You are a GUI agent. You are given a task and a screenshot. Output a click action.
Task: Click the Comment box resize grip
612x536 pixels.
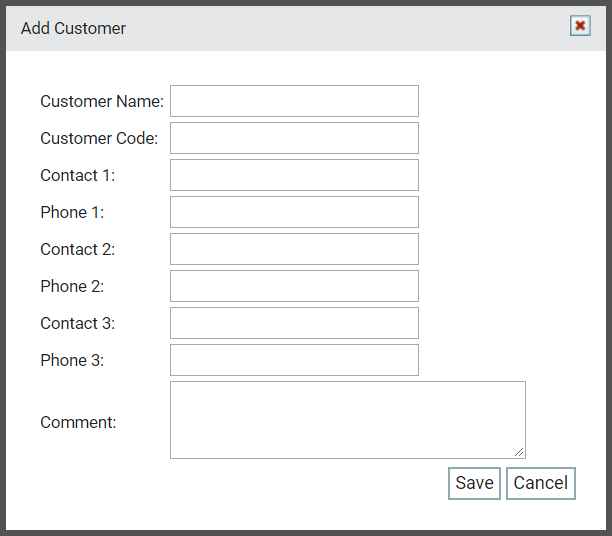coord(519,452)
